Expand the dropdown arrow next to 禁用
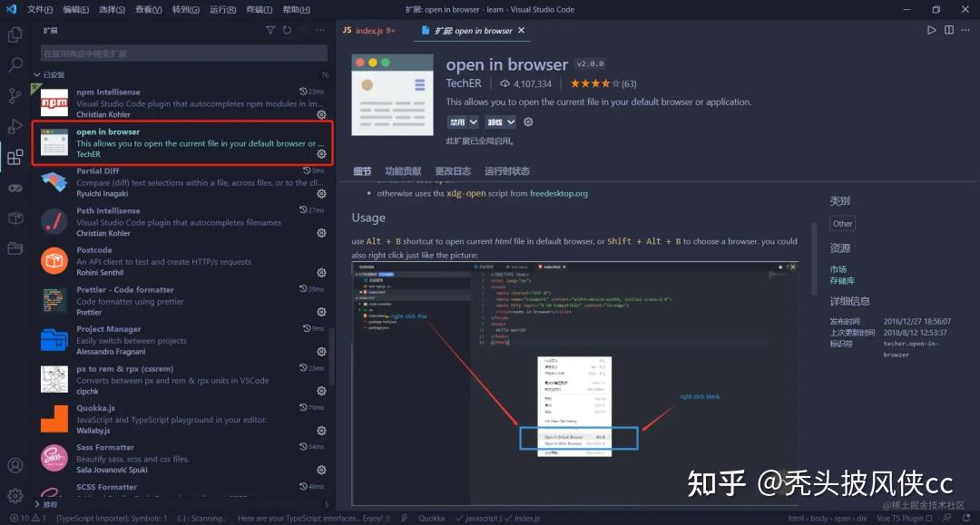This screenshot has height=525, width=980. point(473,122)
